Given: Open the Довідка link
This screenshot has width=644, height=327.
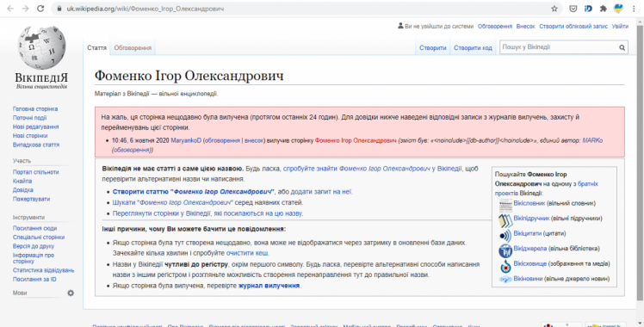Looking at the screenshot, I should coord(23,190).
